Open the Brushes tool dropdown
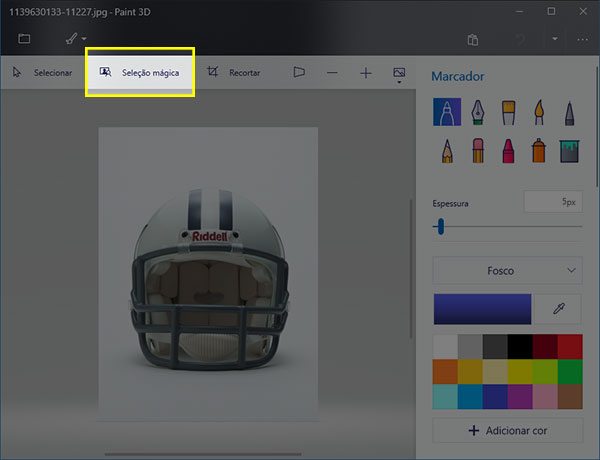 pos(76,38)
